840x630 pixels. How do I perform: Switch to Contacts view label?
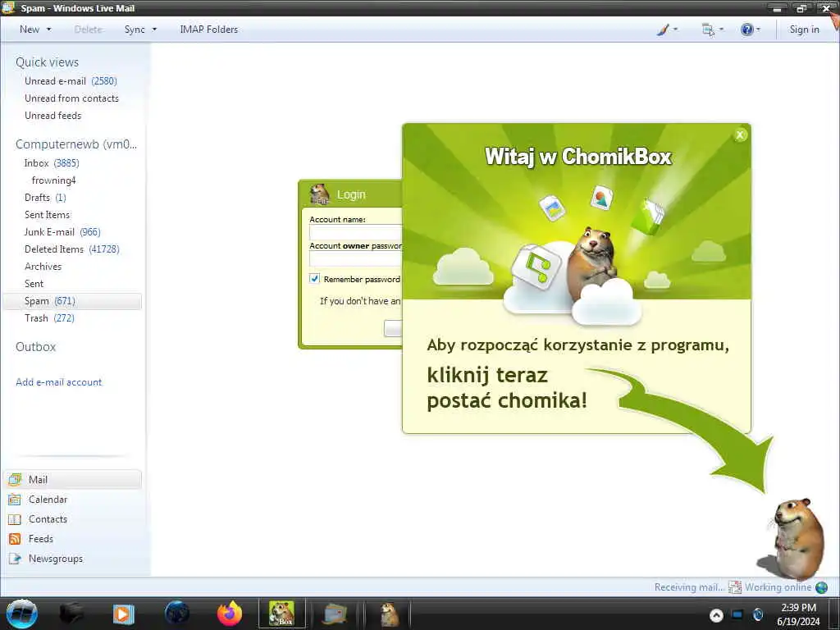point(48,519)
